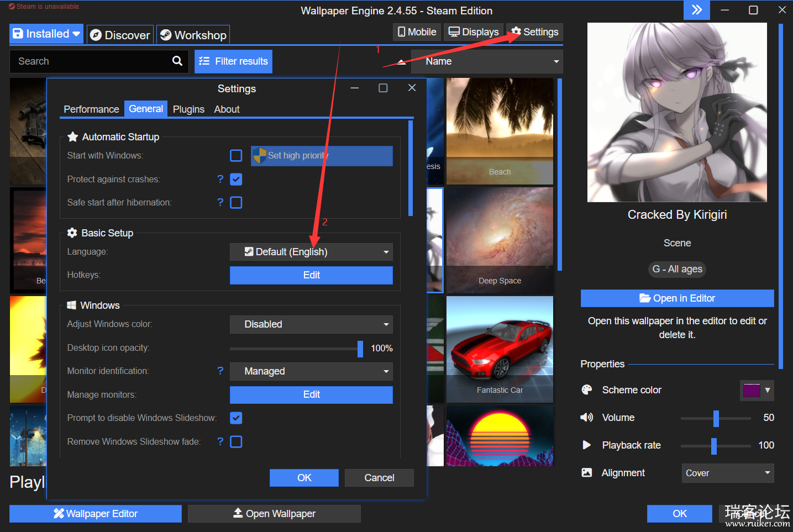The image size is (793, 532).
Task: Switch to the About tab
Action: [x=227, y=109]
